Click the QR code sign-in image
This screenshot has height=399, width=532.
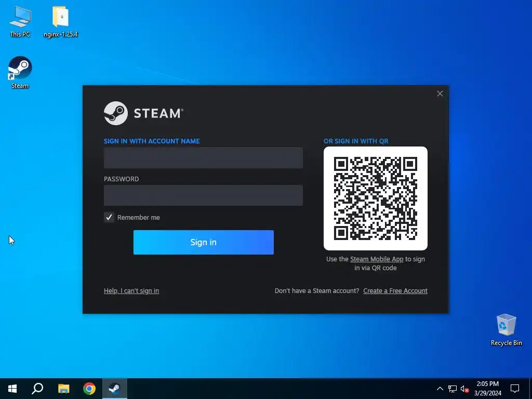(x=376, y=198)
